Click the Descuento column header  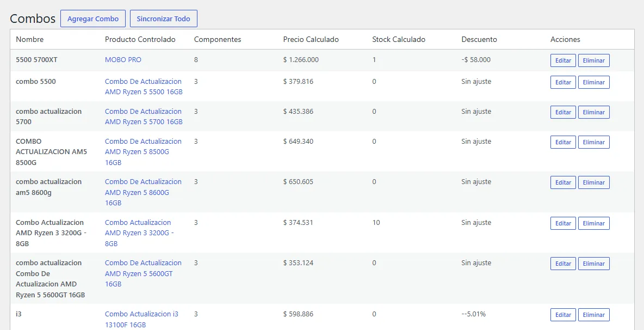[479, 39]
